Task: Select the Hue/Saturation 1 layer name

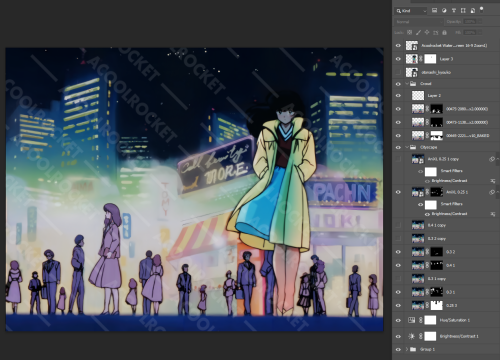Action: (x=455, y=320)
